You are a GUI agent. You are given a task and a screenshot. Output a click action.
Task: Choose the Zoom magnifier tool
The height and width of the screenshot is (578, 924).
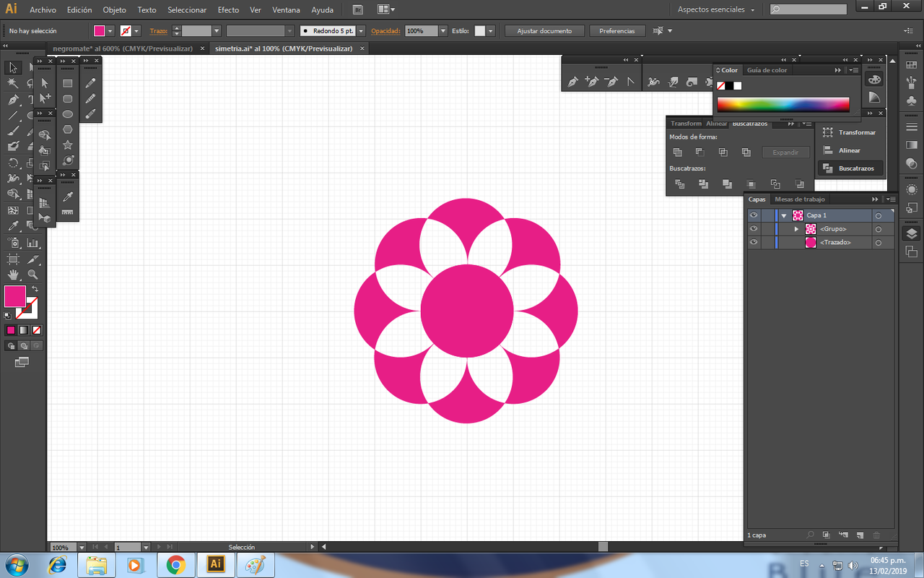tap(32, 275)
